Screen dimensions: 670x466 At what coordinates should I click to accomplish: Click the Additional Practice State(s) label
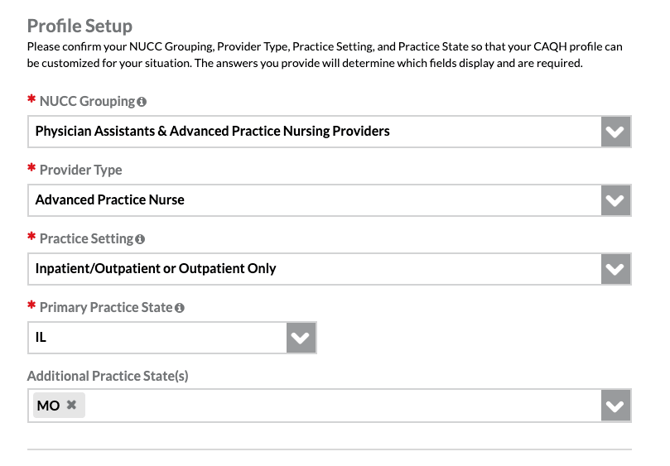108,376
